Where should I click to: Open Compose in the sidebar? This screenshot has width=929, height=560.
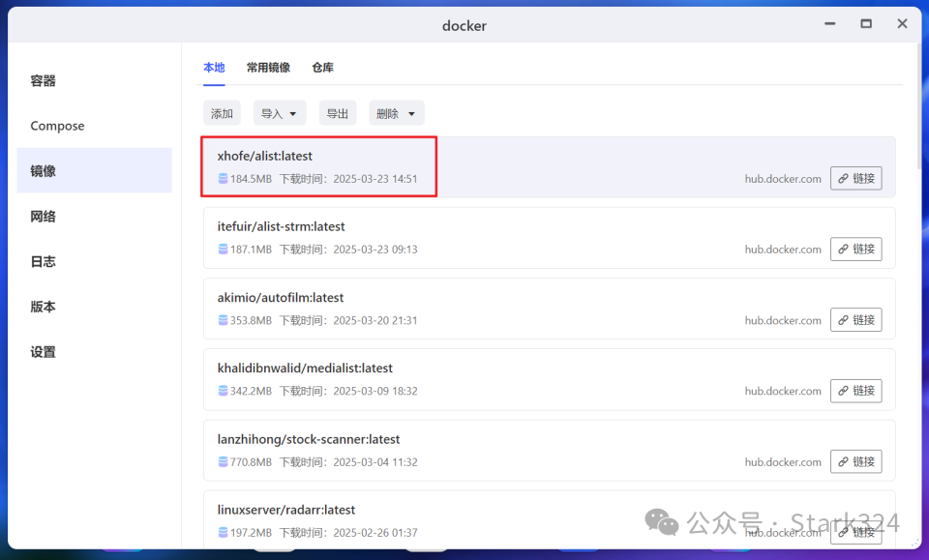(57, 126)
